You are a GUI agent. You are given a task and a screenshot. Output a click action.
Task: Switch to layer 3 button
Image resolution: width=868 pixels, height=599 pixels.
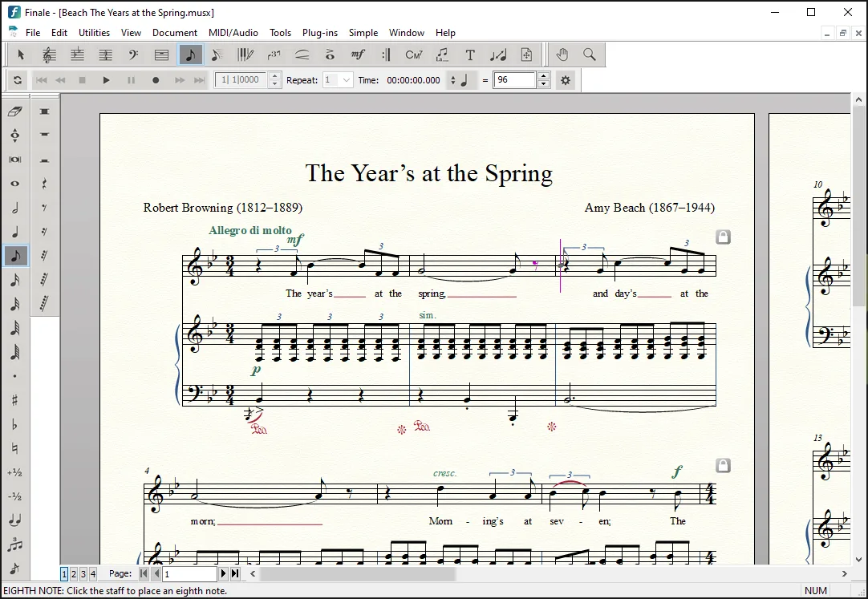[83, 574]
